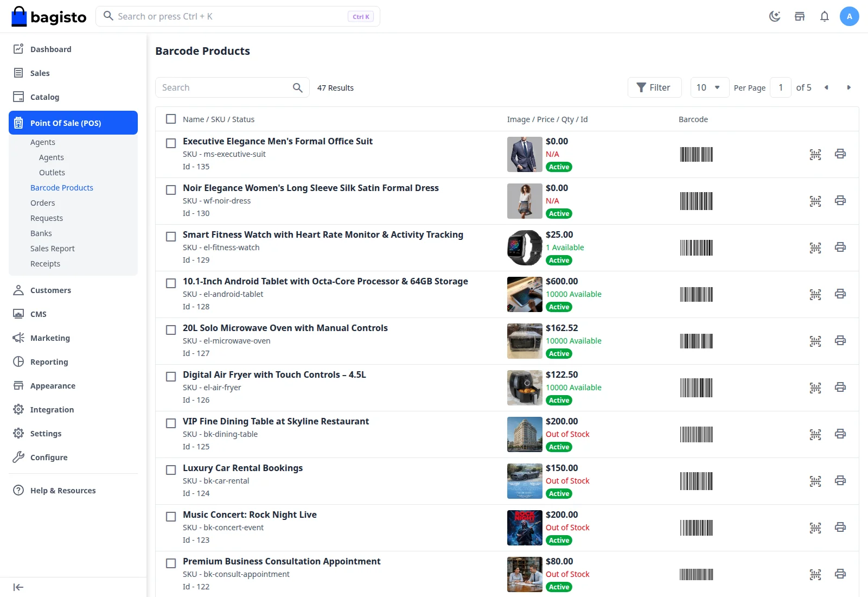Open notifications bell icon
The width and height of the screenshot is (868, 597).
pyautogui.click(x=825, y=16)
